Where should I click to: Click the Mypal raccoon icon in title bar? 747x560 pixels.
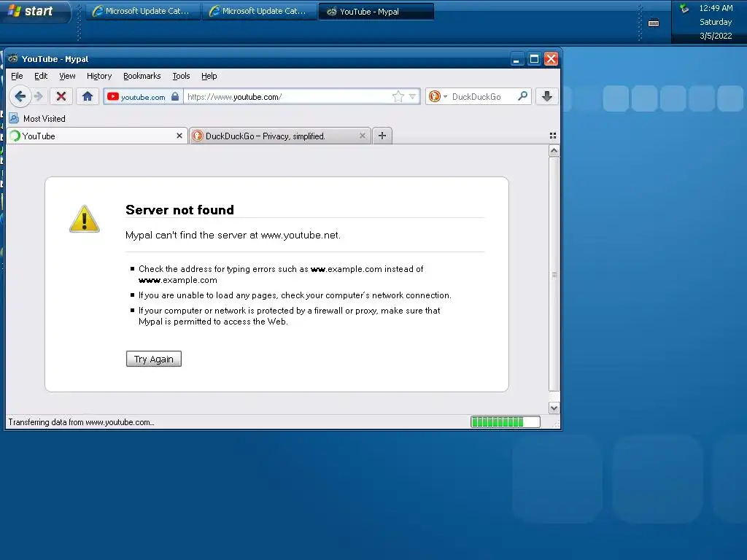coord(13,58)
